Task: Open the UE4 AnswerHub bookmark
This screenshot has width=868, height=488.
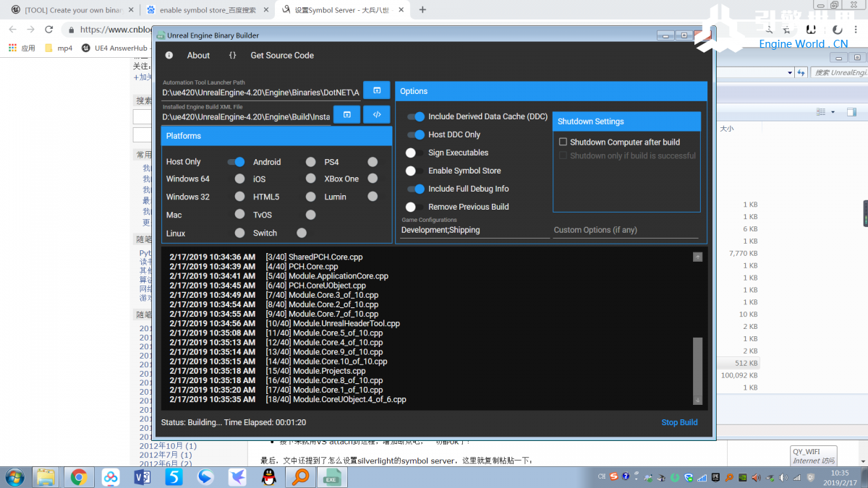Action: coord(116,48)
